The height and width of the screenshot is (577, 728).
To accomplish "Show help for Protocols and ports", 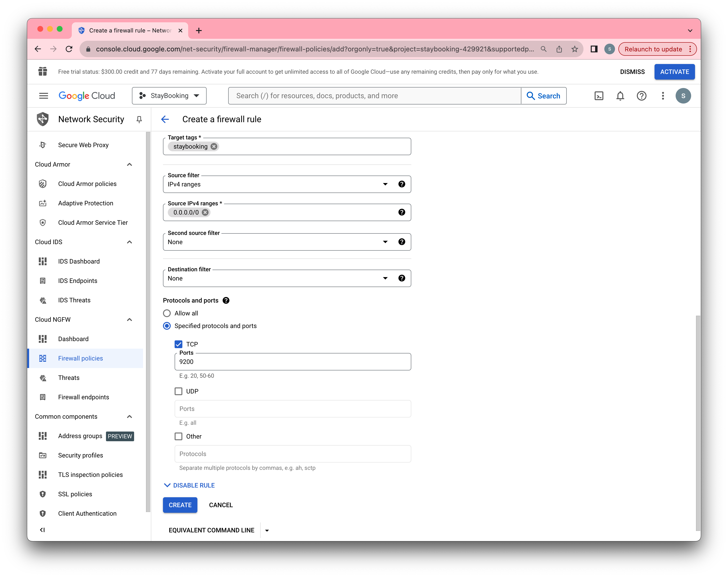I will (226, 300).
